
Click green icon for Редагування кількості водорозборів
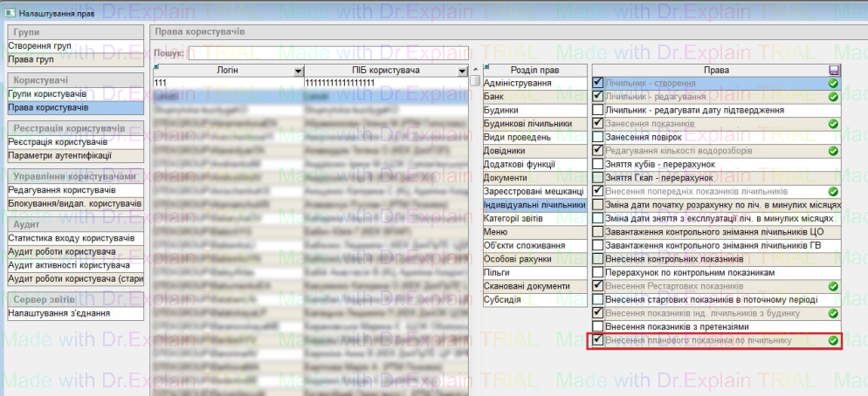[833, 151]
